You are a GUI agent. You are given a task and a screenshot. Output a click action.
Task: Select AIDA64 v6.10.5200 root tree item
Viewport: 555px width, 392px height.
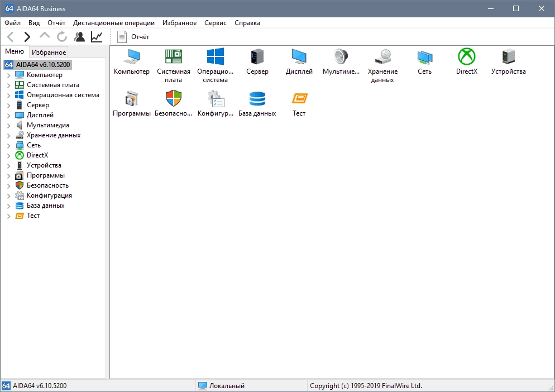[x=38, y=64]
